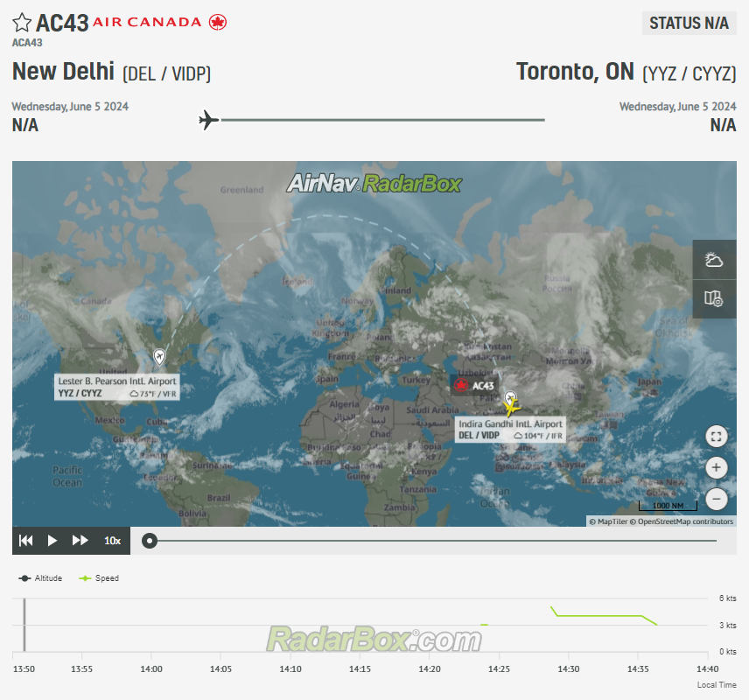Open the MapTiler attribution link

(x=608, y=521)
